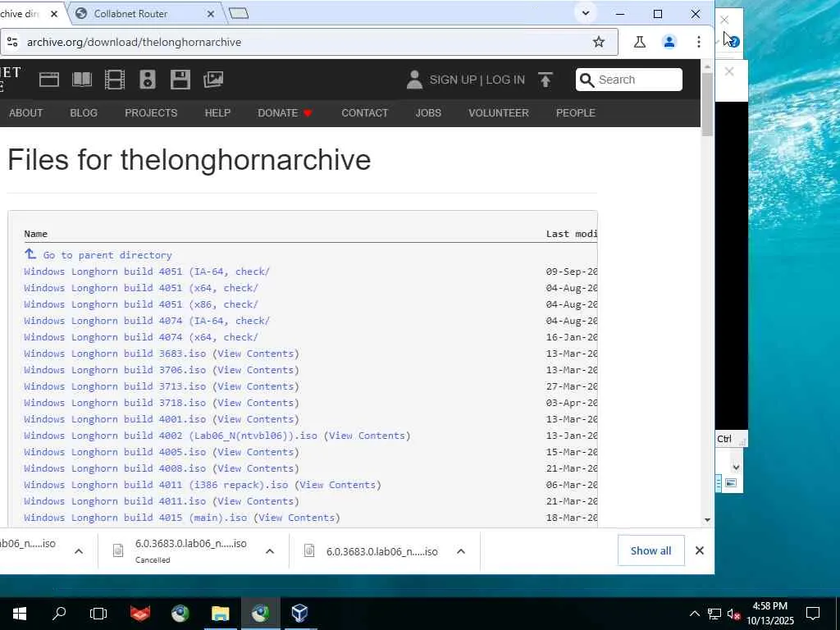
Task: Open the DONATE menu item
Action: [285, 113]
